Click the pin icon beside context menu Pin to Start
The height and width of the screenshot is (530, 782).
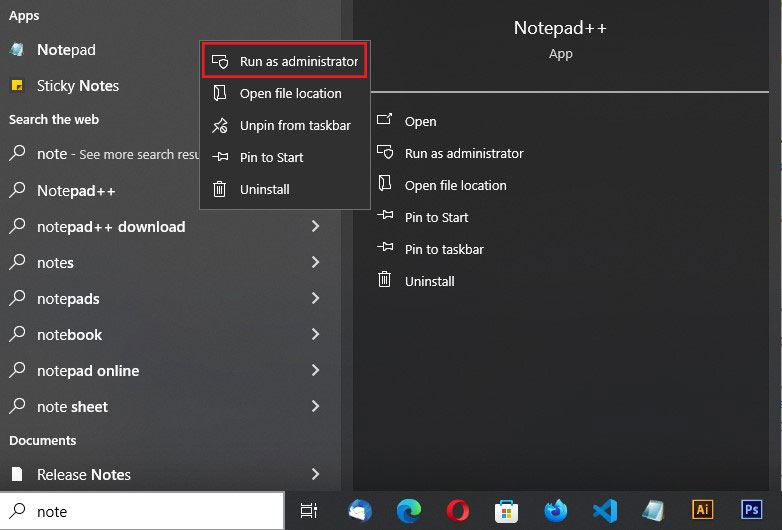click(220, 157)
